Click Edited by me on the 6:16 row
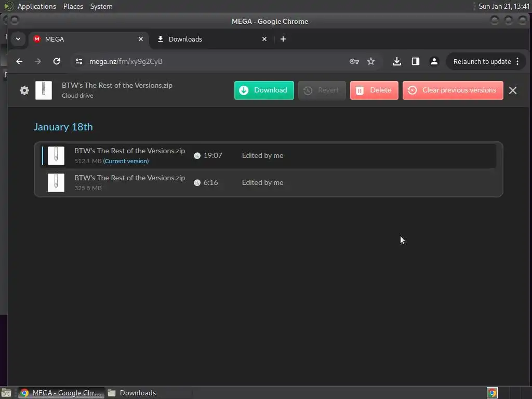 point(262,182)
